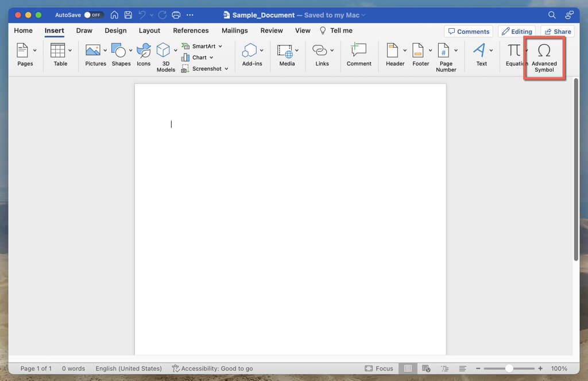Open the share/collaborators icon in title bar
Screen dimensions: 588x381
coord(569,15)
